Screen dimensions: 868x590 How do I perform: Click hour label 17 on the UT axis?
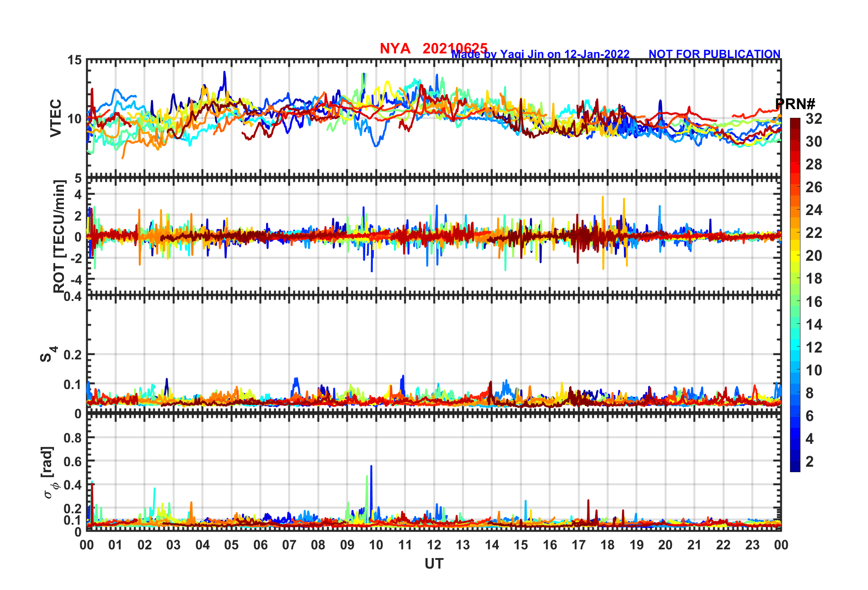(x=579, y=545)
